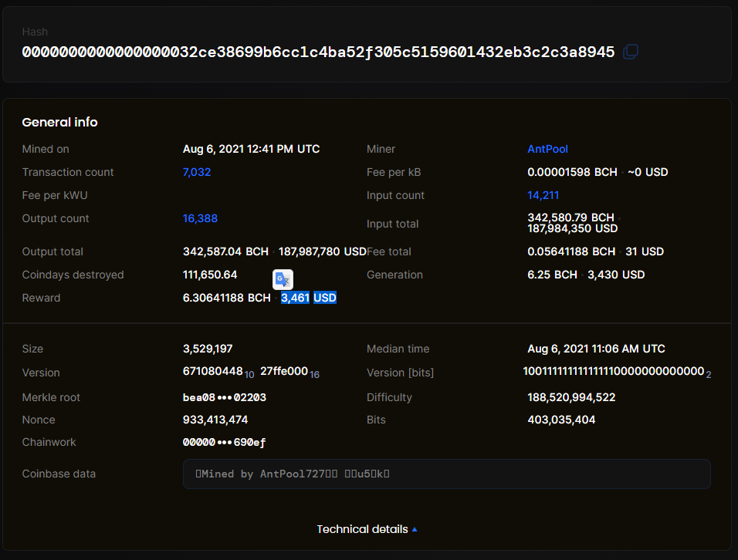Click the Nonce value 933,413,474

[215, 420]
